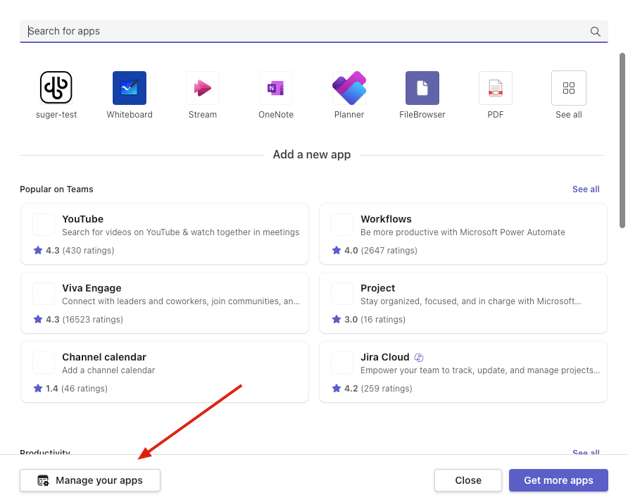Click the "Add a new app" heading

point(312,155)
